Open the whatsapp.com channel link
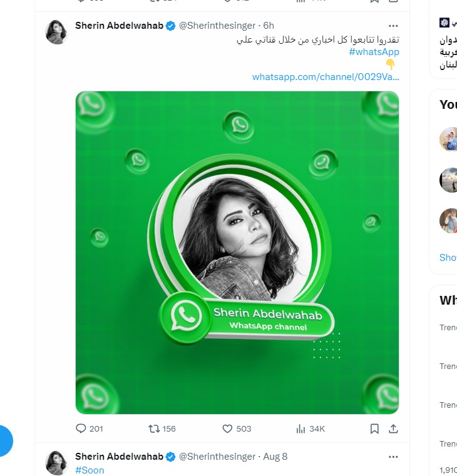457x476 pixels. (326, 77)
